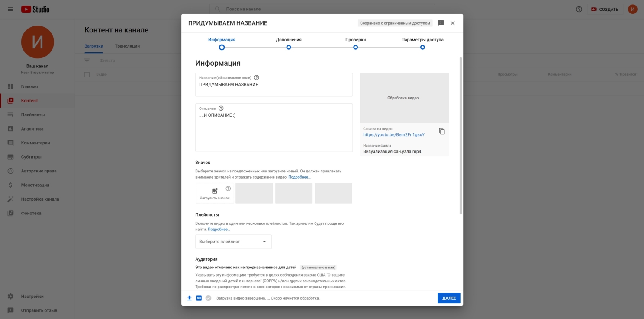
Task: Go to the Параметры доступа step
Action: (x=422, y=43)
